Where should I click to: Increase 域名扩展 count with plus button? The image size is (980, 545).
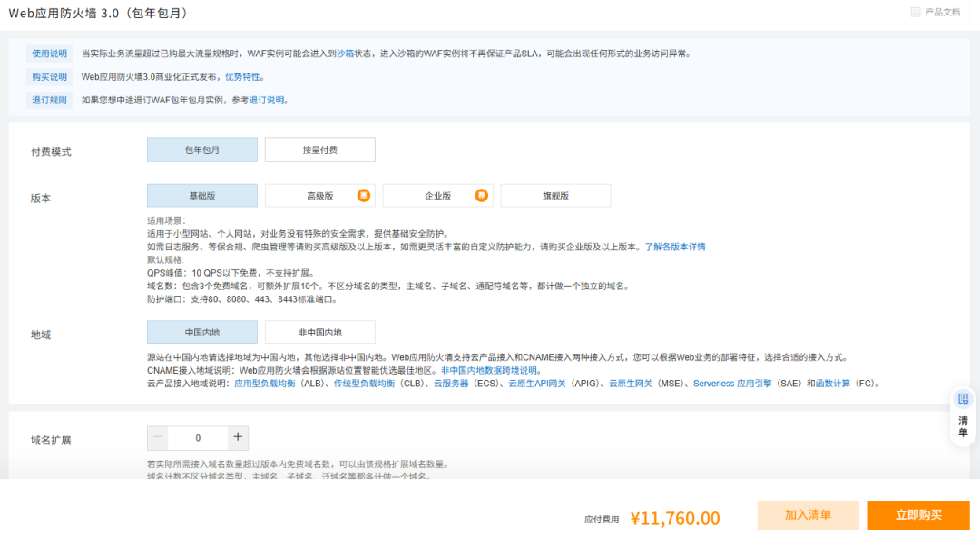(238, 438)
